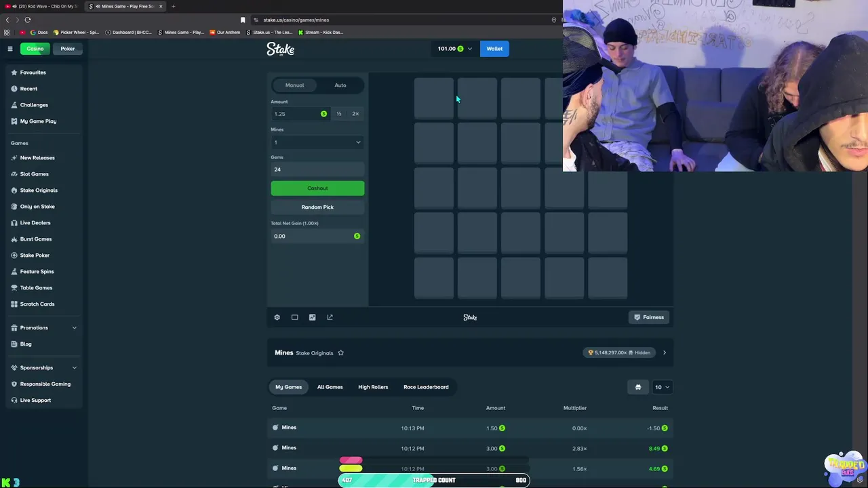The width and height of the screenshot is (868, 488).
Task: Toggle theatre mode icon below the game
Action: tap(294, 317)
